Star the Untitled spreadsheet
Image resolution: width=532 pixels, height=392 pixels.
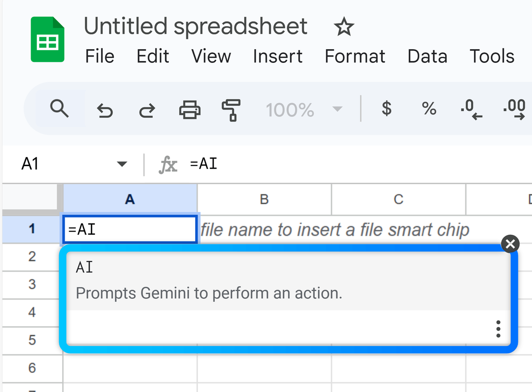point(344,27)
